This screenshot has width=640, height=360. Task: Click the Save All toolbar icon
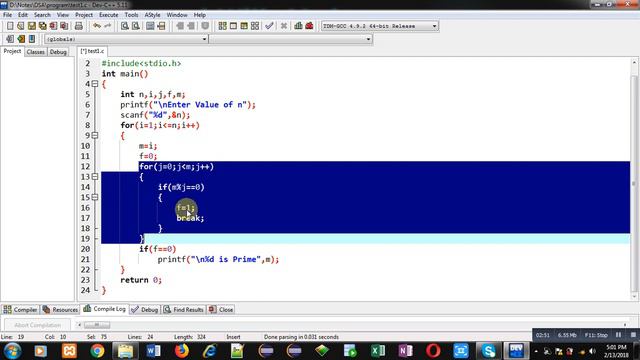[42, 26]
